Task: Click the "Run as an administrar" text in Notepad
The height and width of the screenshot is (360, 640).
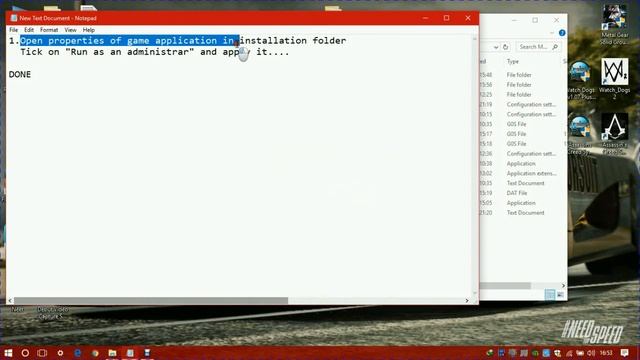Action: 130,52
